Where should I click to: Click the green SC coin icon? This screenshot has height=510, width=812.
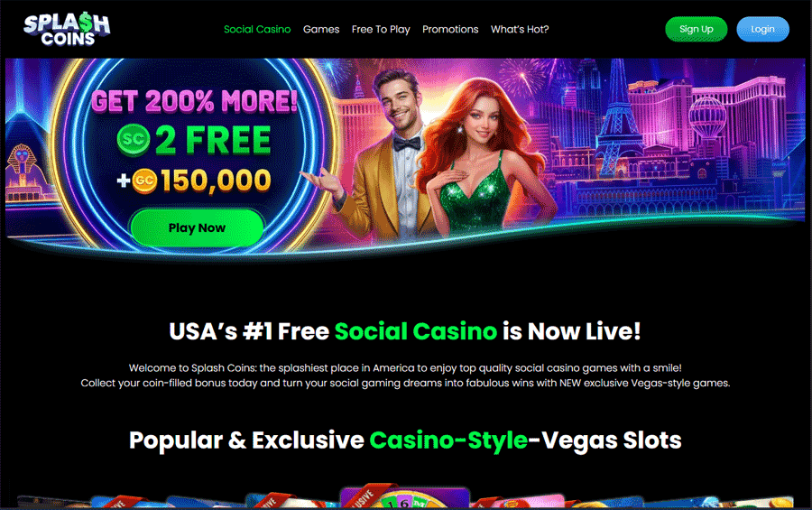coord(134,141)
